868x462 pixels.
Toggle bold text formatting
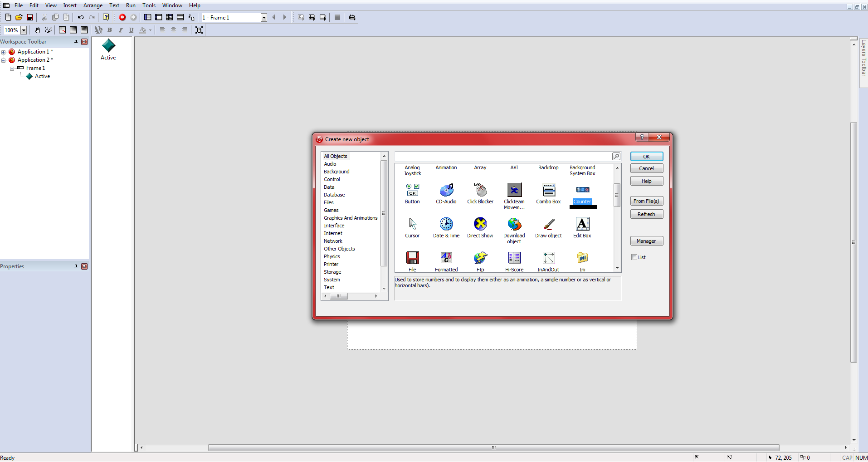coord(110,30)
